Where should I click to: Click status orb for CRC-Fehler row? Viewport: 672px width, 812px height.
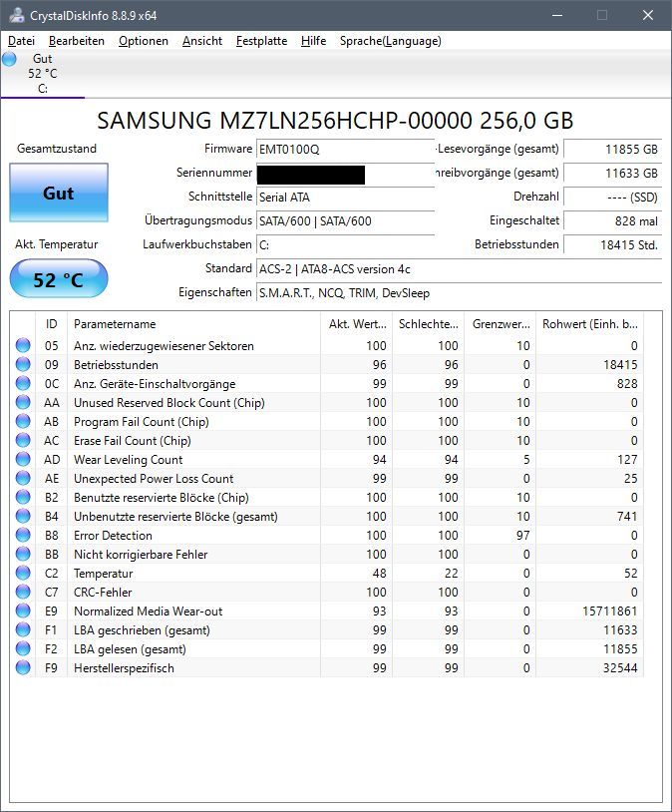(x=23, y=592)
